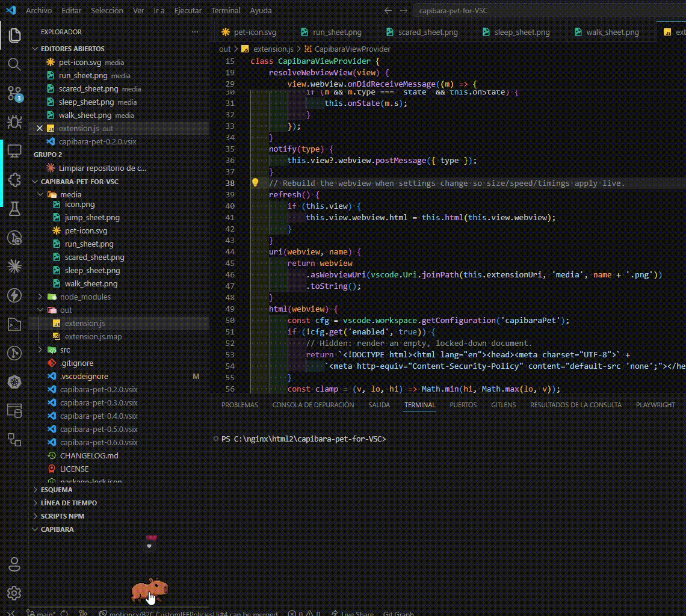
Task: Switch to the scared_sheet.png editor tab
Action: [427, 32]
